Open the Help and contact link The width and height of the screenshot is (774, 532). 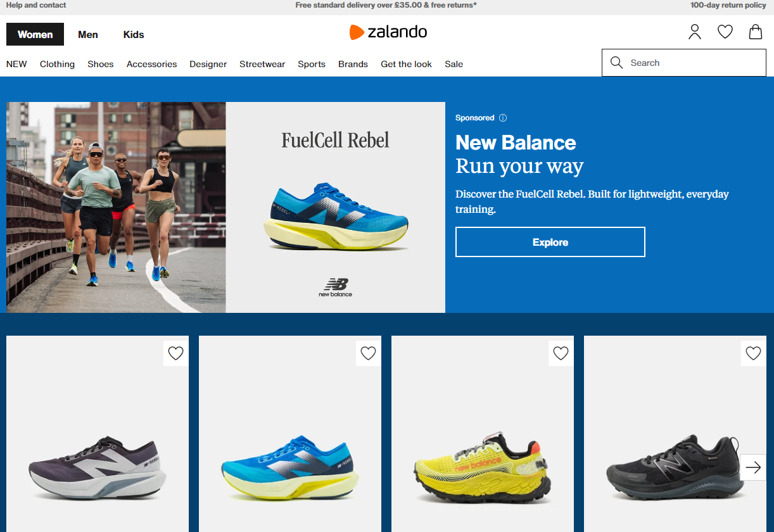point(36,5)
